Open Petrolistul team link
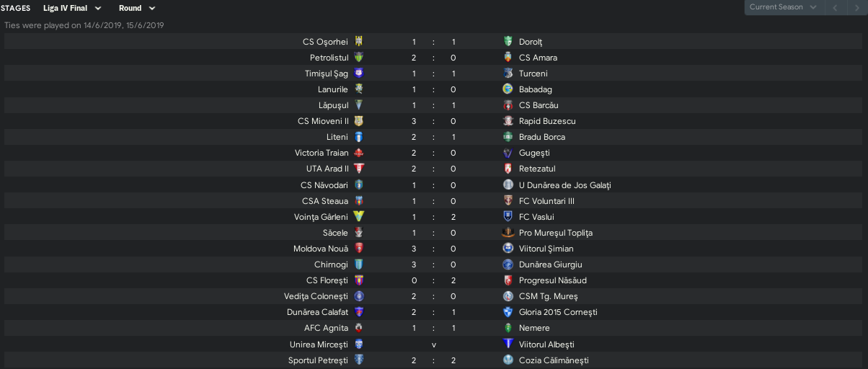This screenshot has height=369, width=868. pyautogui.click(x=329, y=58)
